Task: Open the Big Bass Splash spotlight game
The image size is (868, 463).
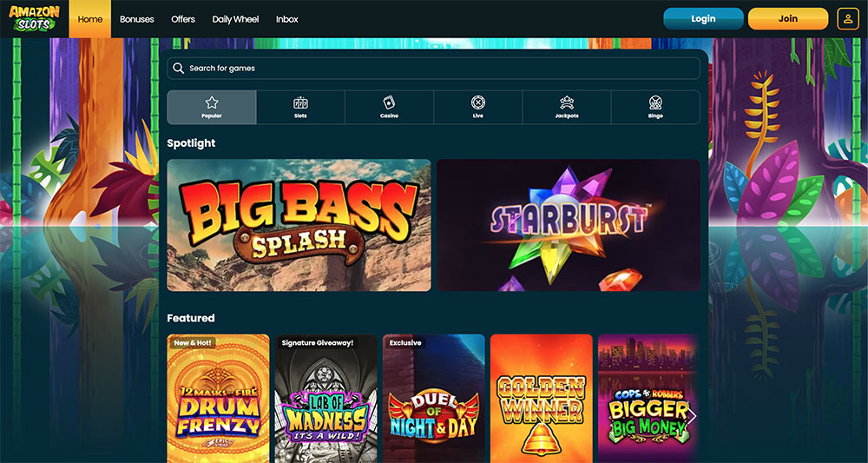Action: coord(299,225)
